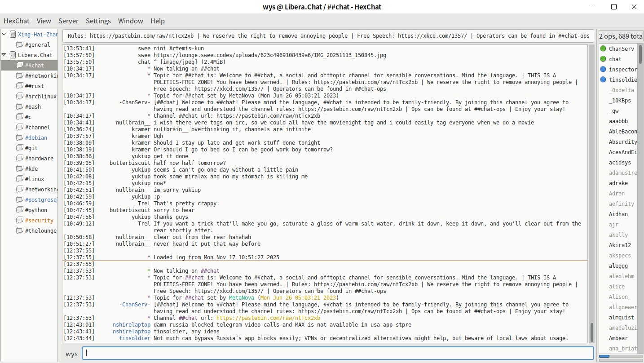The image size is (644, 363).
Task: Click the green status dot beside user chat
Action: (x=603, y=59)
